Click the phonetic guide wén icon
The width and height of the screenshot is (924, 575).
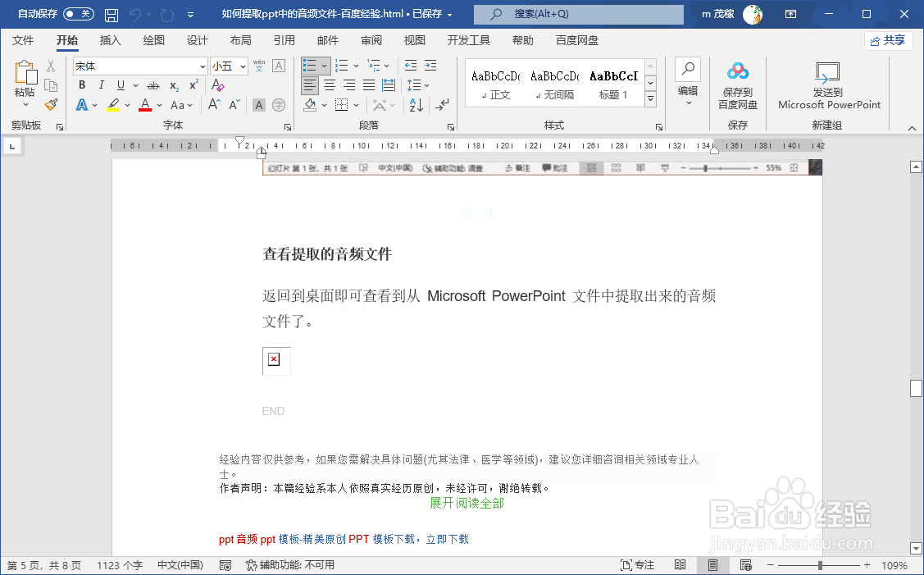[259, 66]
